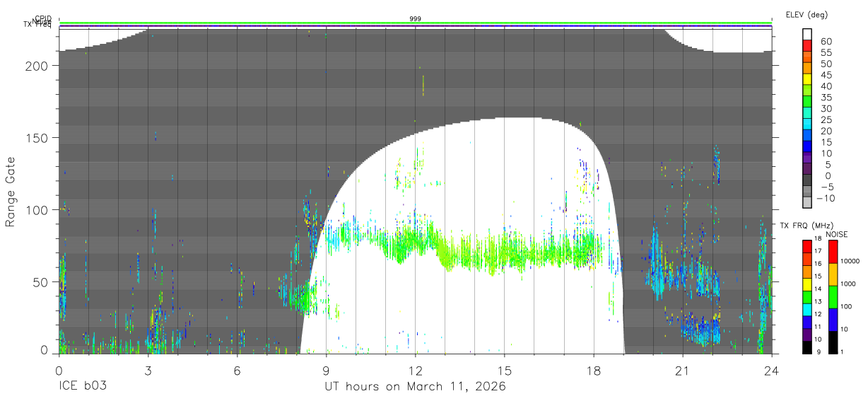The height and width of the screenshot is (401, 868).
Task: Click the black 9–10 MHz TX FRQ swatch
Action: tap(807, 347)
